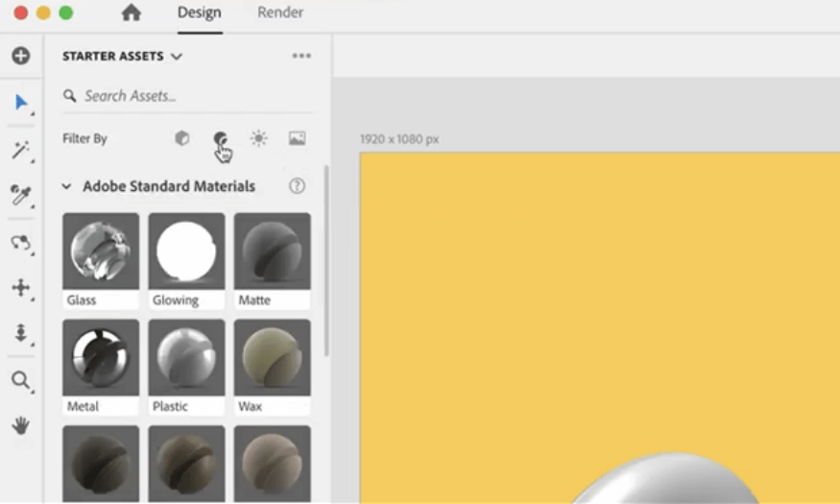This screenshot has height=504, width=840.
Task: Open help for Adobe Standard Materials
Action: [x=298, y=186]
